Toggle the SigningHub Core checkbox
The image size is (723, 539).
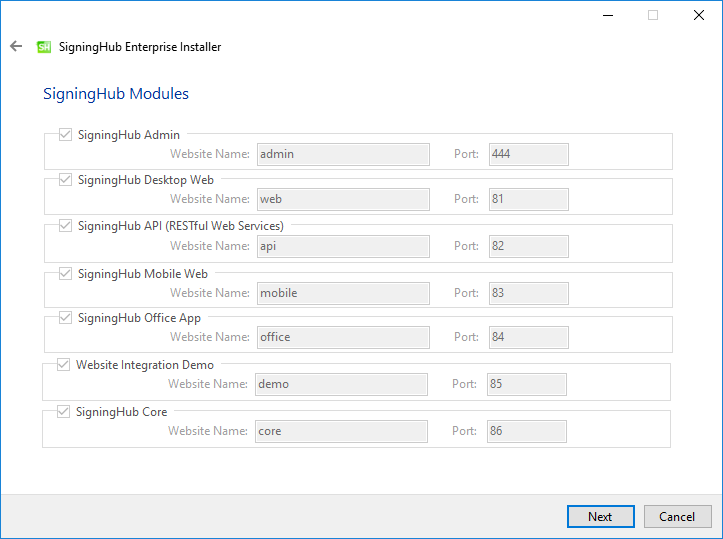pyautogui.click(x=63, y=412)
